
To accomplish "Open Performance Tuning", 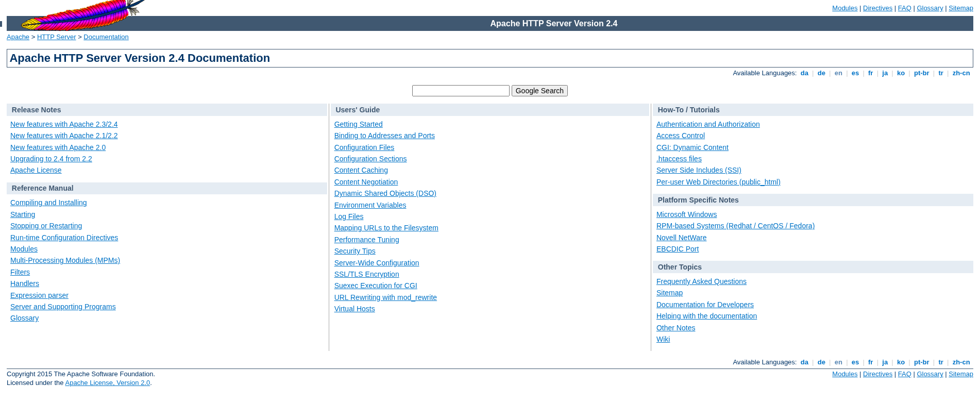I will tap(366, 240).
